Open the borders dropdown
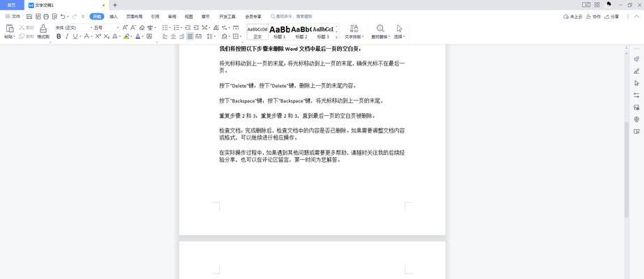 point(241,36)
